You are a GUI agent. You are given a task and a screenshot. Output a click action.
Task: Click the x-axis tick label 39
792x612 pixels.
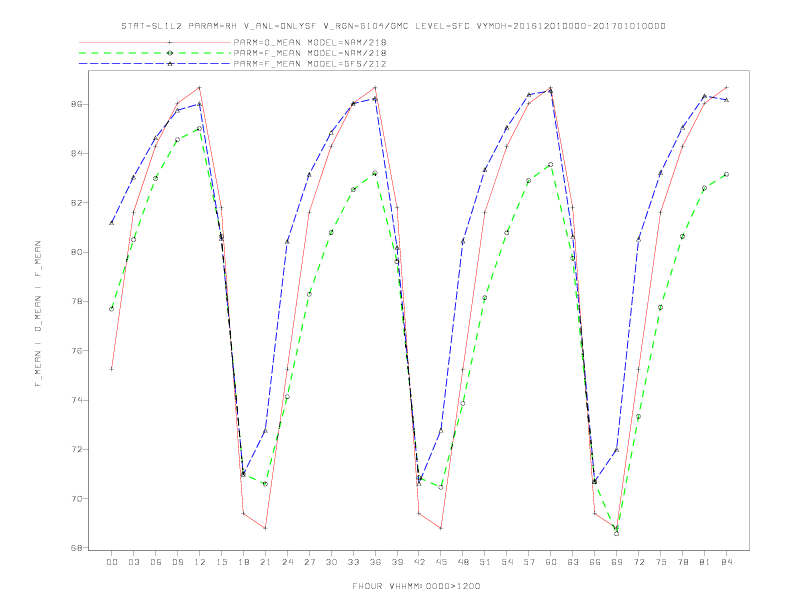pyautogui.click(x=397, y=562)
